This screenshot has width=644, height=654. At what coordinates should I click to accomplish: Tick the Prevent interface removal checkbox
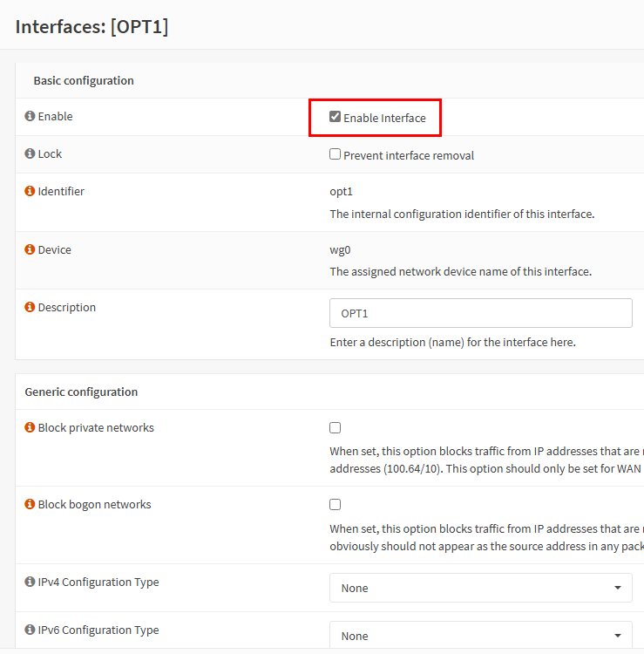[335, 154]
